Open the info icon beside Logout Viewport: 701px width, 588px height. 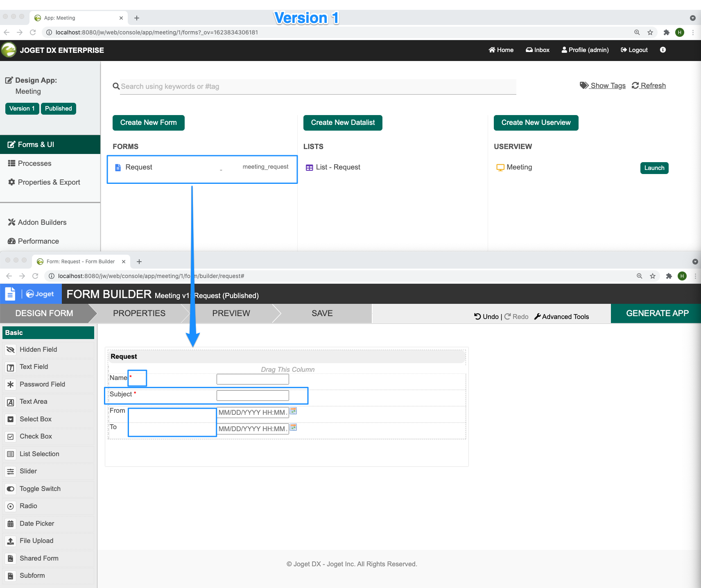[663, 50]
